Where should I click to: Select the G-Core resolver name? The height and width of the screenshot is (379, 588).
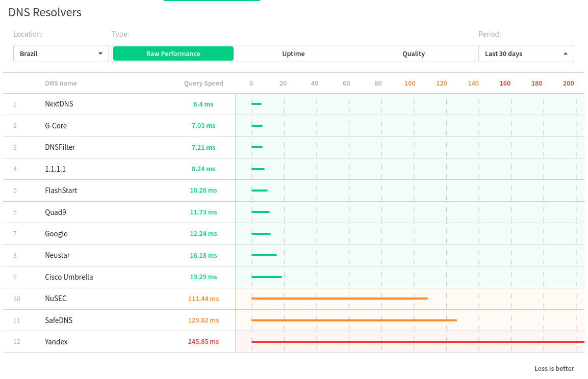coord(56,125)
